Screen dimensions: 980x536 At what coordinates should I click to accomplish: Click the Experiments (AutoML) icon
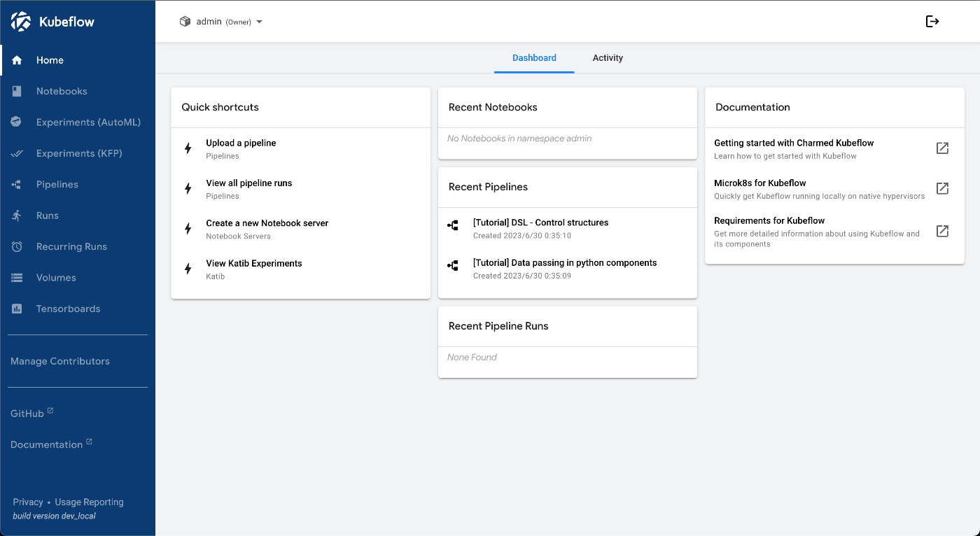[x=17, y=122]
